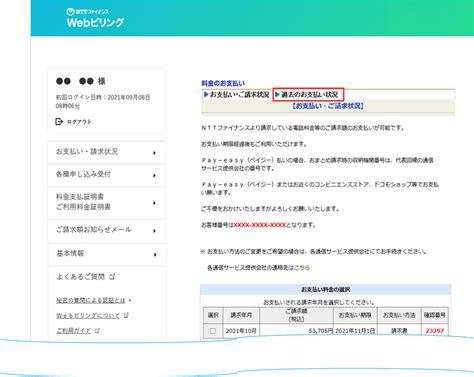474x377 pixels.
Task: Open 各種申し込み受付 sidebar menu
Action: (x=107, y=175)
